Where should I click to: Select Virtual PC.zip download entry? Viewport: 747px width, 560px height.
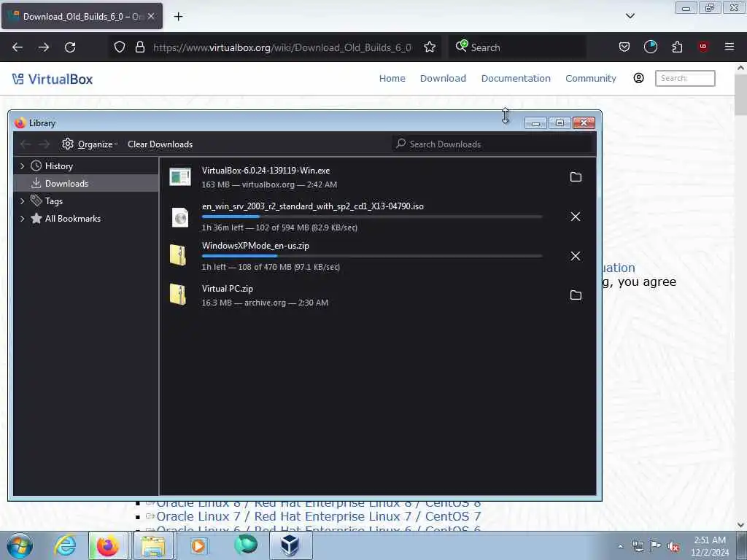point(377,295)
